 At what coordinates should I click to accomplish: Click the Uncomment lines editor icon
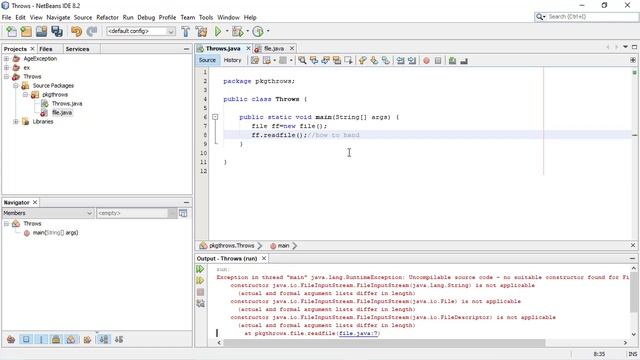464,60
